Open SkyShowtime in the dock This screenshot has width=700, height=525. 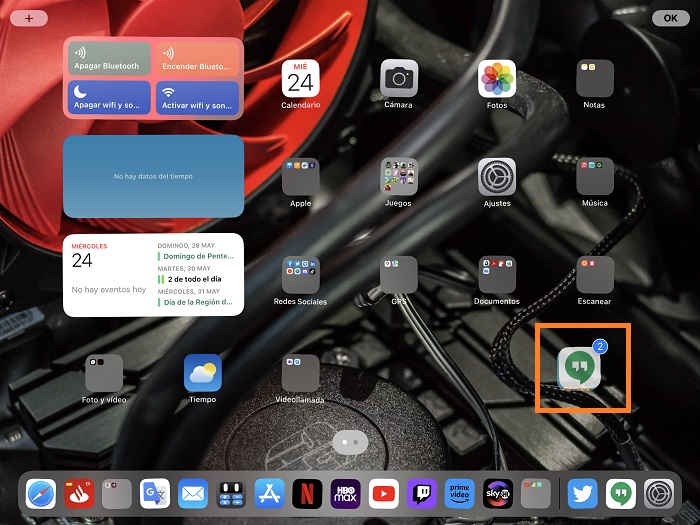click(498, 494)
